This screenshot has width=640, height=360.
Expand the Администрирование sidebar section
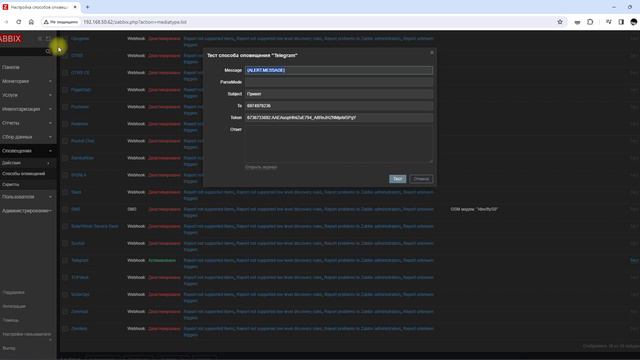27,211
